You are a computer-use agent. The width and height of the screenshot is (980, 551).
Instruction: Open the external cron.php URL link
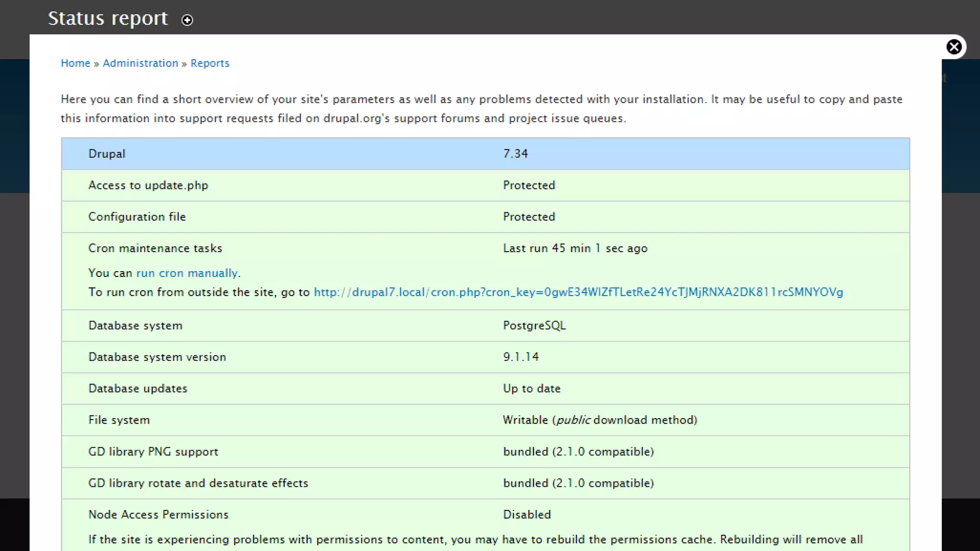pyautogui.click(x=578, y=292)
